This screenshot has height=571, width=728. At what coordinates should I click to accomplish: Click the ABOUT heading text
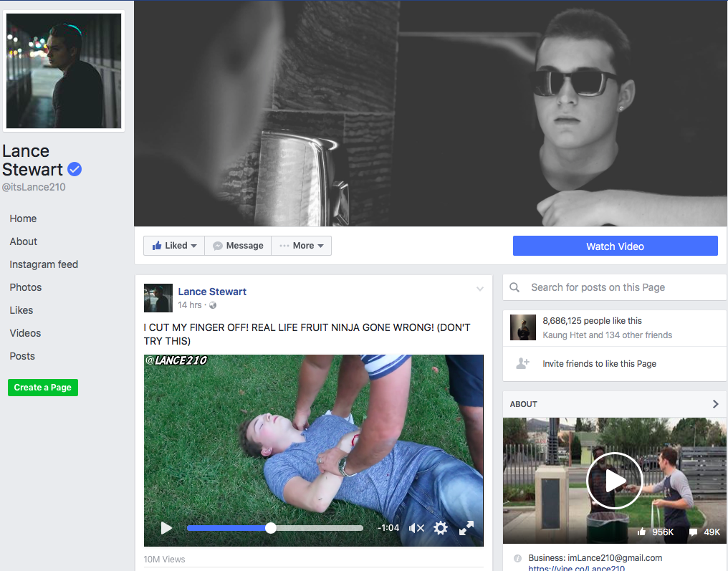pyautogui.click(x=524, y=404)
